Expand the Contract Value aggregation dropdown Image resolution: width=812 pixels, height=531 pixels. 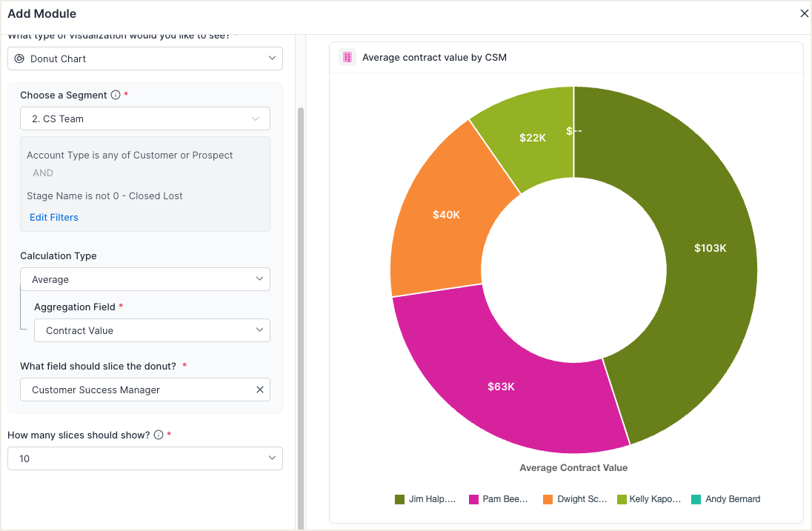[152, 330]
